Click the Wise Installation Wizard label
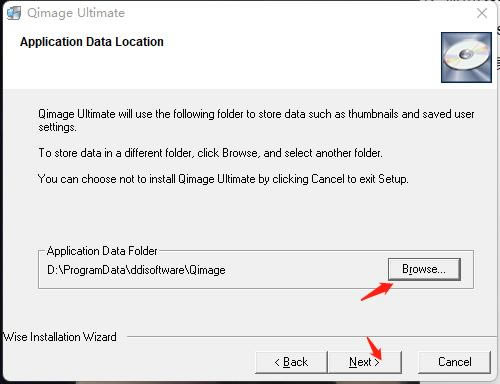 click(60, 337)
